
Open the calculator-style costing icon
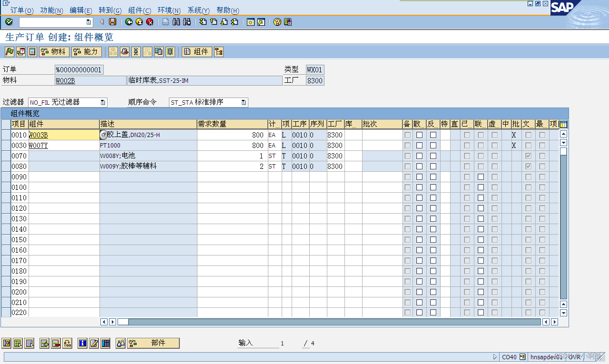pos(32,51)
